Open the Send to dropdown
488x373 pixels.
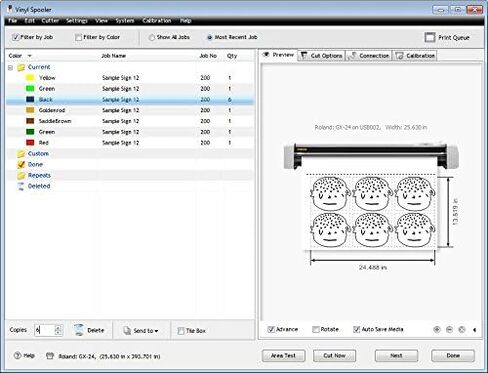coord(141,330)
